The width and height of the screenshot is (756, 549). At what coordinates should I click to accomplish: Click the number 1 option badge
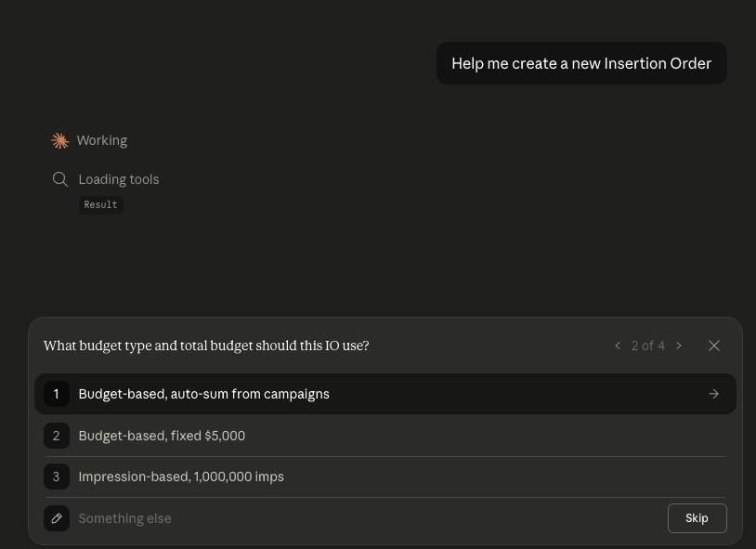(x=57, y=394)
